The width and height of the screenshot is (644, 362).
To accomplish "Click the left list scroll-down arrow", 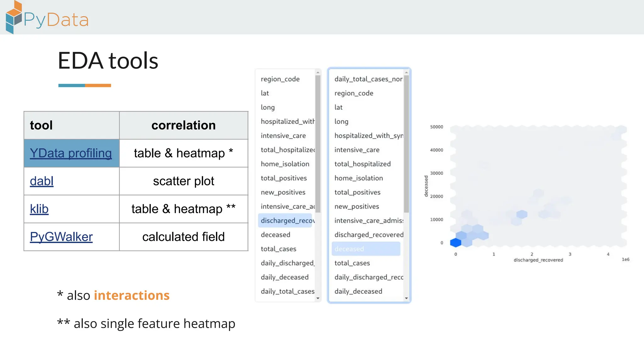I will click(318, 298).
